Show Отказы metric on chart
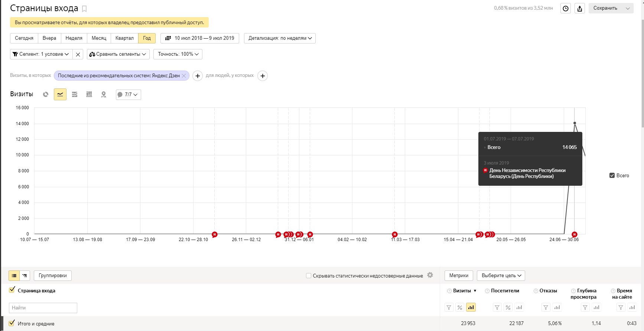The image size is (644, 331). (557, 308)
